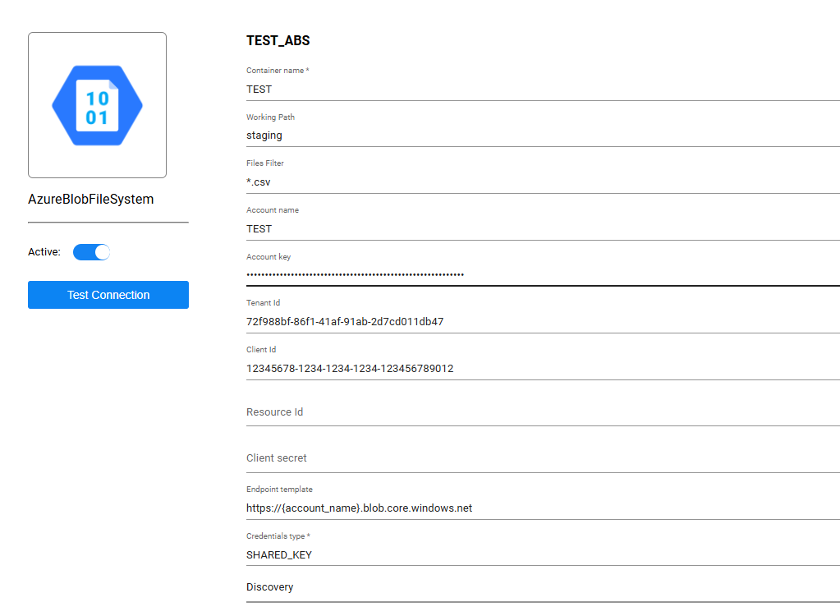The image size is (840, 616).
Task: Open the Credentials type SHARED_KEY dropdown
Action: pyautogui.click(x=542, y=554)
